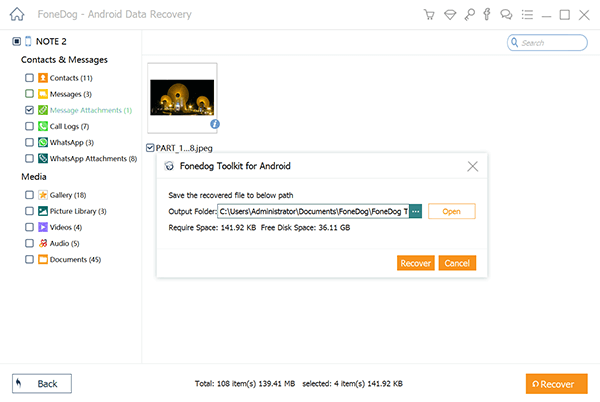This screenshot has width=600, height=402.
Task: Select the Gallery (18) label
Action: (68, 195)
